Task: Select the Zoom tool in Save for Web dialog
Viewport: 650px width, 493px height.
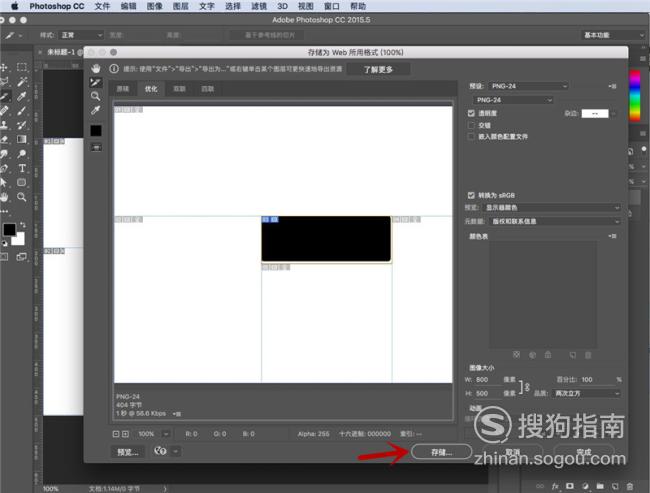Action: tap(96, 96)
